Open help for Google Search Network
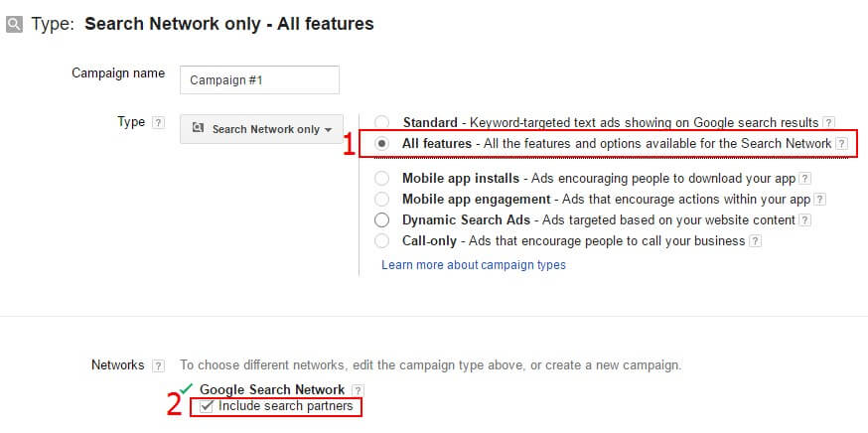This screenshot has width=868, height=433. (358, 390)
